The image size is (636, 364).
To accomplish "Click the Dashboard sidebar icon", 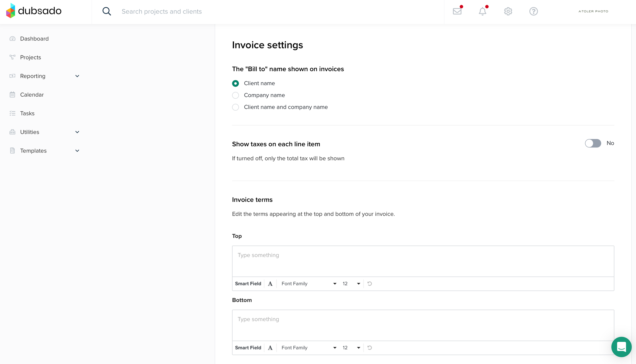I will point(12,39).
